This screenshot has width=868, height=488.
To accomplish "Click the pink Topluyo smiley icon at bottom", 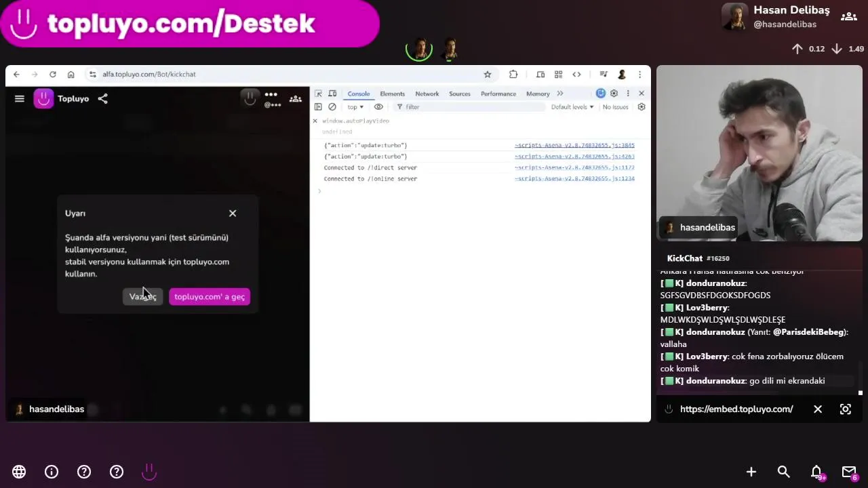I will coord(149,472).
